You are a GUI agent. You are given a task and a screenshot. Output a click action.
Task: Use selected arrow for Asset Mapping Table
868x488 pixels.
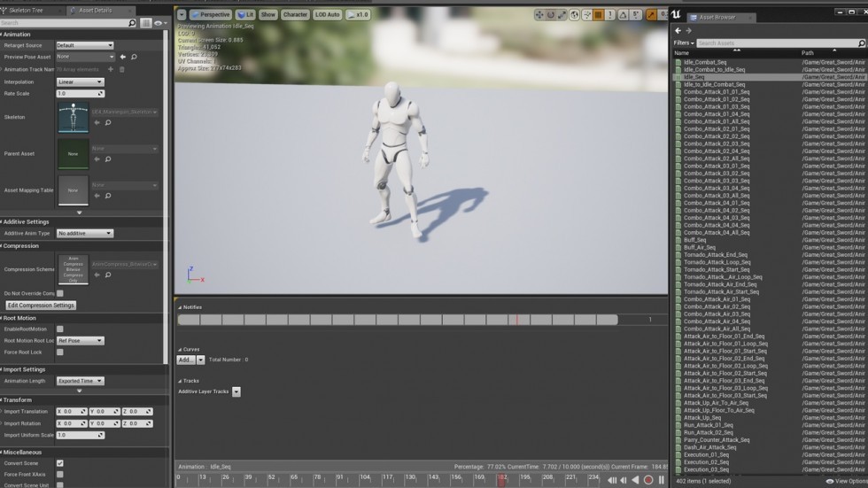point(97,196)
